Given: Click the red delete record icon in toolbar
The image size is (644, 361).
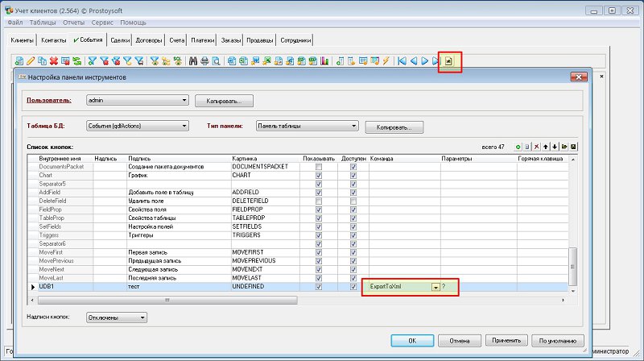Looking at the screenshot, I should [54, 61].
